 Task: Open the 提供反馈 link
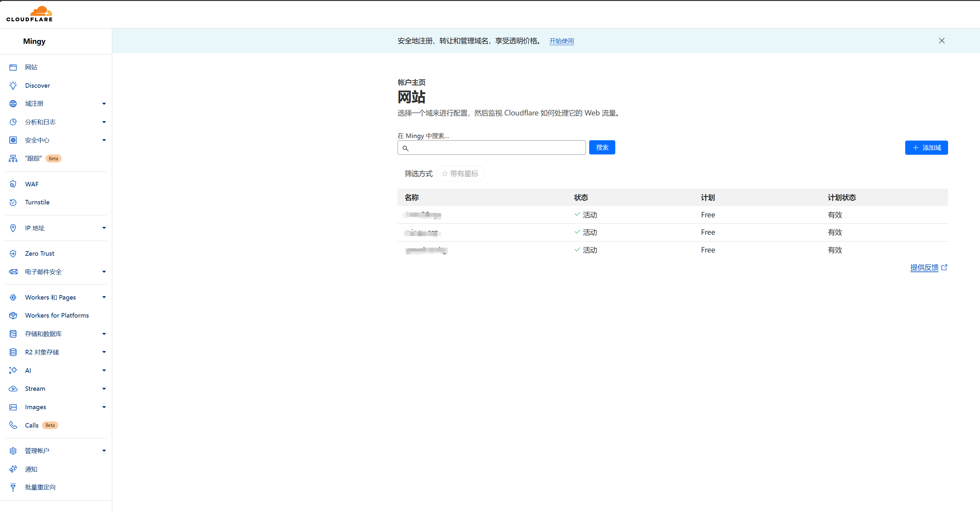[924, 267]
